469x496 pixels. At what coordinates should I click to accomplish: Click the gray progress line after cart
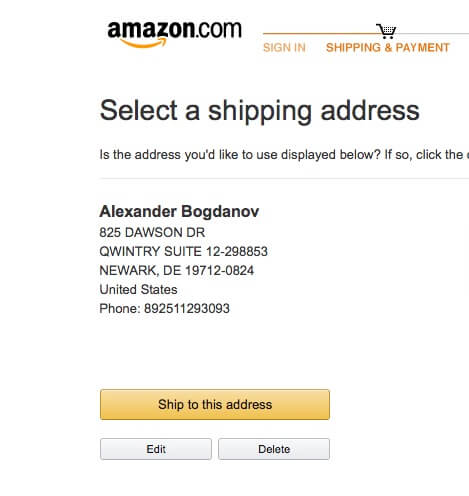pos(433,33)
